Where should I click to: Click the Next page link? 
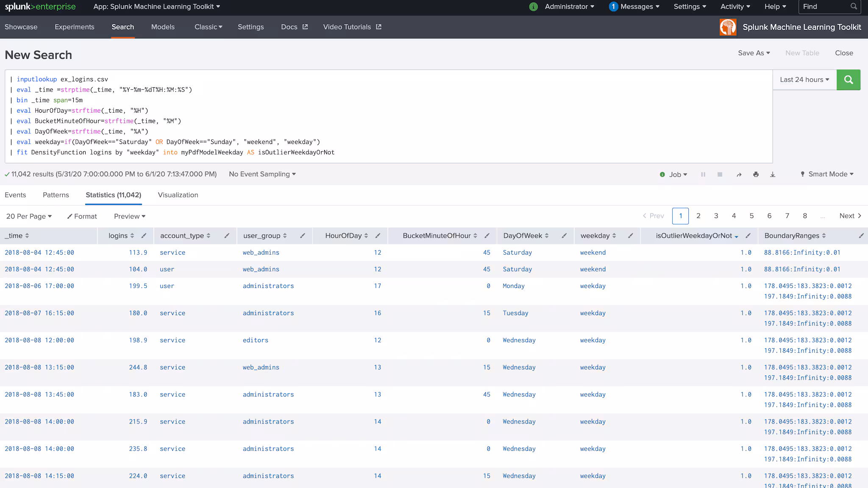tap(850, 216)
